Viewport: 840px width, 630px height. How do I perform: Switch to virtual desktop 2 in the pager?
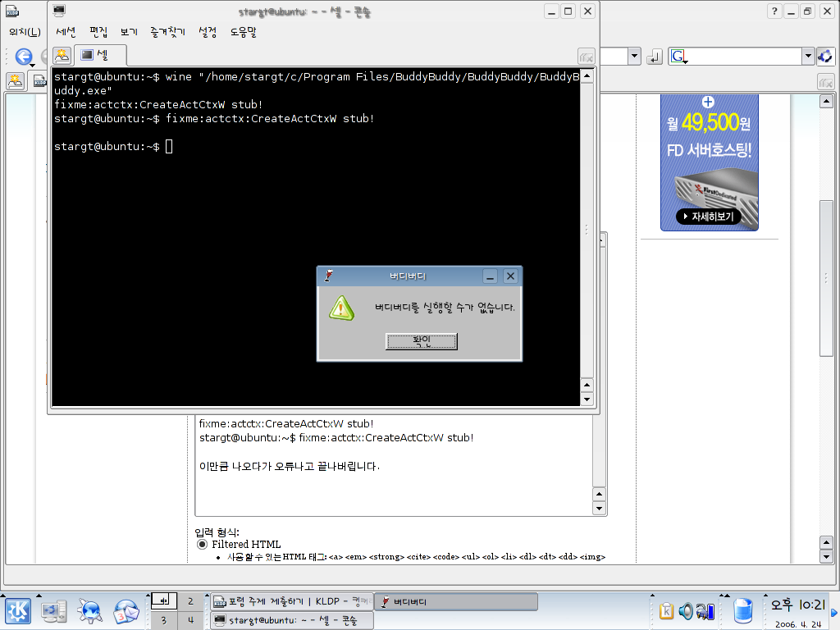tap(190, 601)
